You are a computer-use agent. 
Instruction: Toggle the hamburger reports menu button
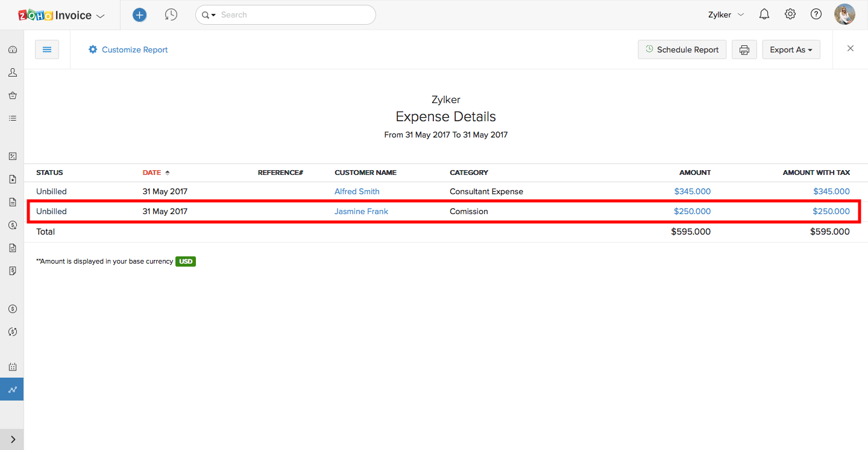47,49
